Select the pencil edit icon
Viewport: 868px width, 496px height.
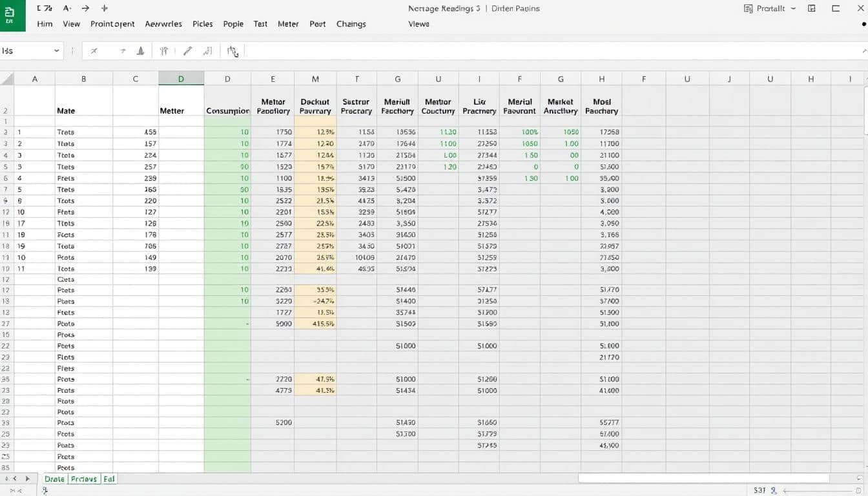pos(187,51)
